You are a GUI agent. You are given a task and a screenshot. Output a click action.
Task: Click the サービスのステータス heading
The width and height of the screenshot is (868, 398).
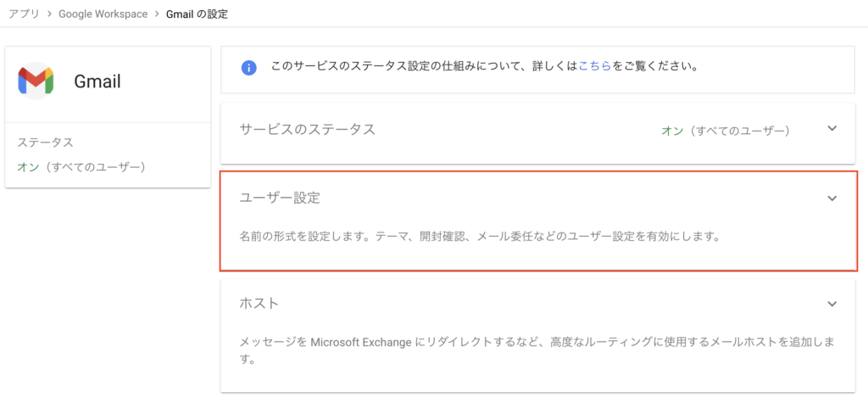(307, 129)
